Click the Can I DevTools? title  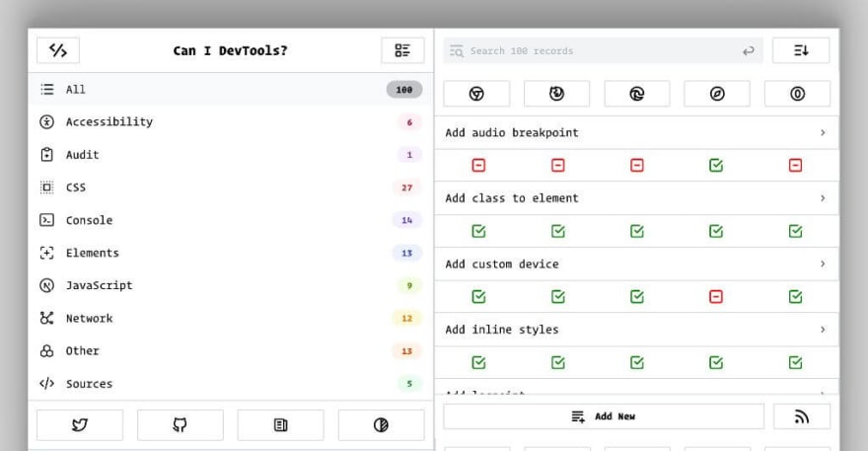(230, 50)
